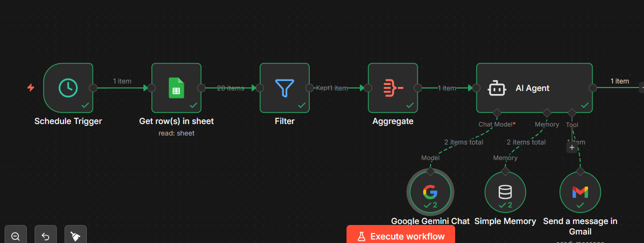644x243 pixels.
Task: Click the zoom out magnifier button
Action: 15,236
